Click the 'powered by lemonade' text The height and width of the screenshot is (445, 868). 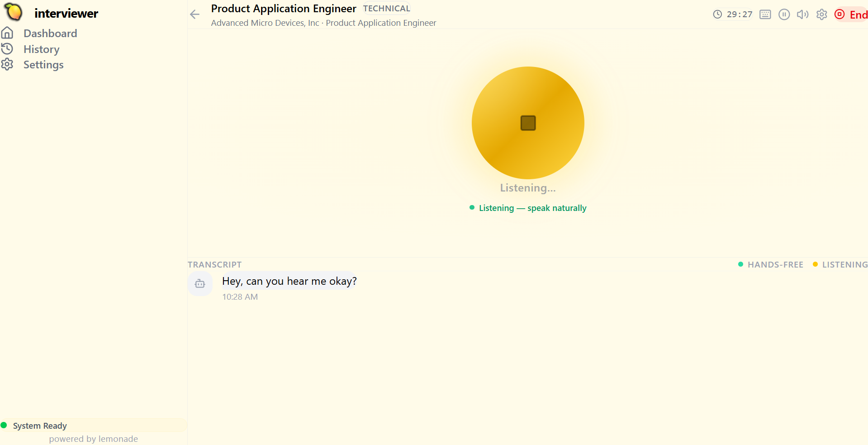[x=94, y=439]
